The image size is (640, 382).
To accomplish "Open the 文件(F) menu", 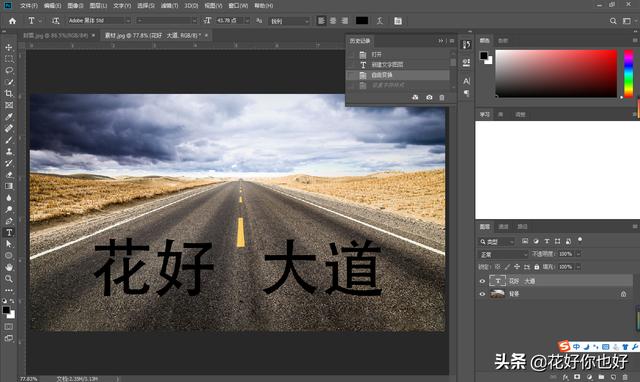I will pyautogui.click(x=29, y=6).
